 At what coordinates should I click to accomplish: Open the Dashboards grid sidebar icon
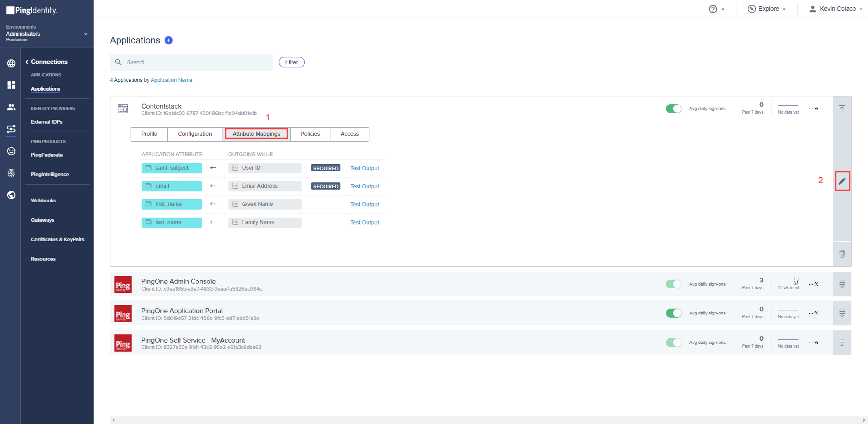(11, 85)
